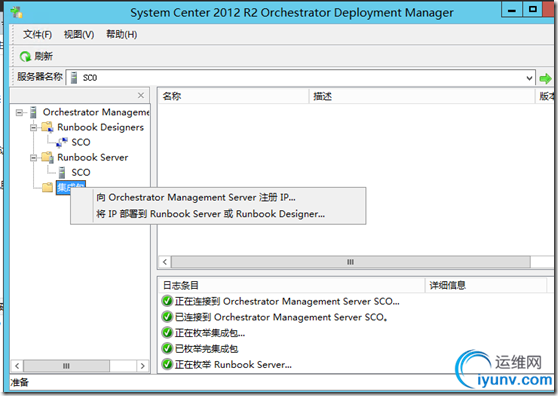Click the 刷新 refresh button label
This screenshot has width=558, height=396.
point(44,56)
